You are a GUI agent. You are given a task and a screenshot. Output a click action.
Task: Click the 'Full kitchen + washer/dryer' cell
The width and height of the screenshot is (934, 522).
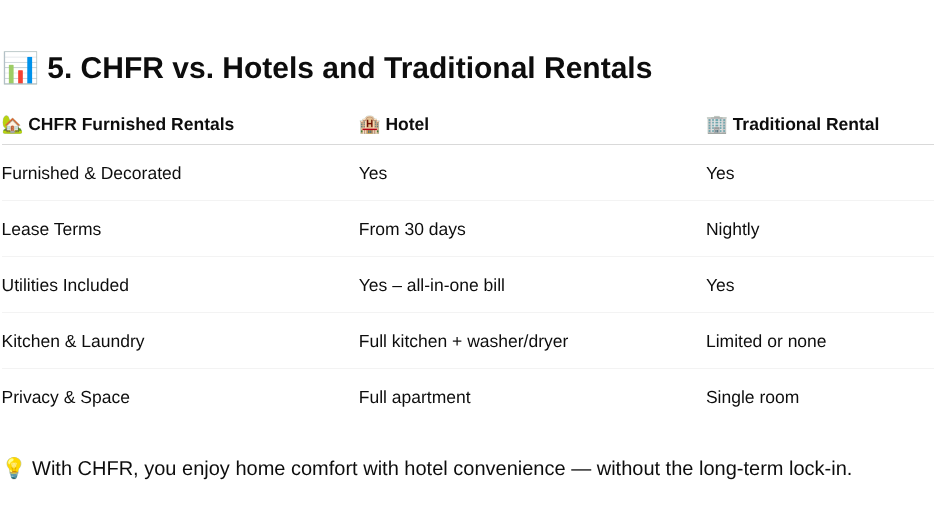tap(463, 341)
